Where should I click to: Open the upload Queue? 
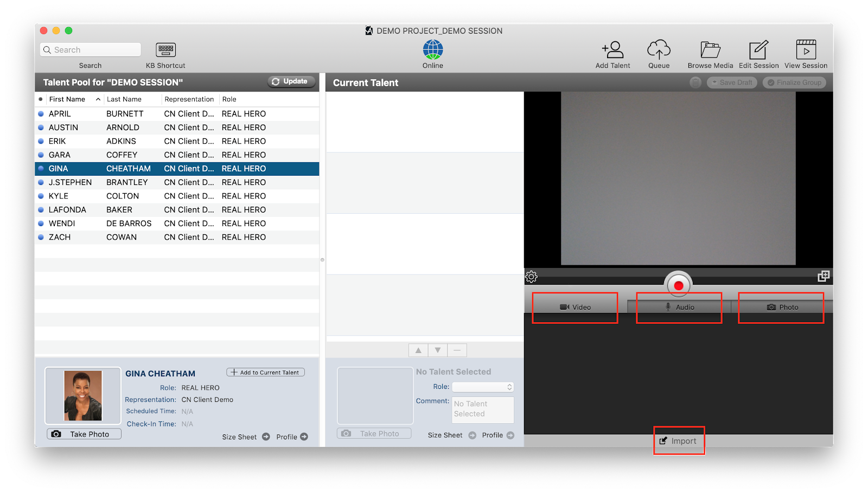click(x=659, y=50)
